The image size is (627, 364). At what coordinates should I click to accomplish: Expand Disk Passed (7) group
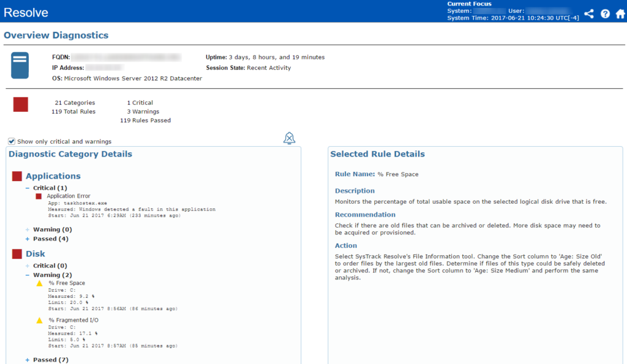[x=28, y=360]
